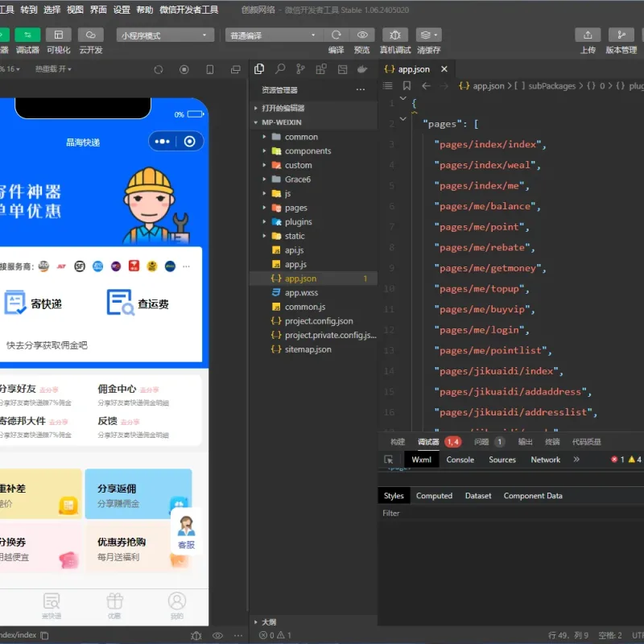Click simulator detach window icon
The width and height of the screenshot is (644, 644).
236,69
